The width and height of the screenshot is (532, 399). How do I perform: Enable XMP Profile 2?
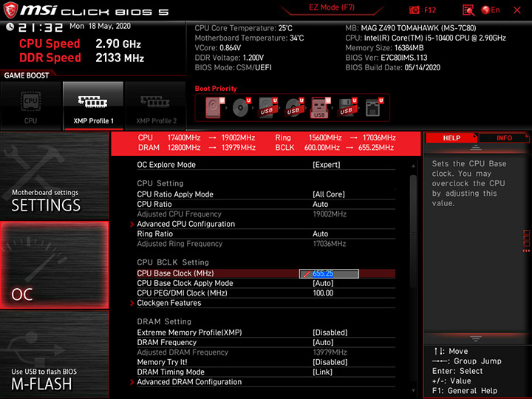click(156, 106)
